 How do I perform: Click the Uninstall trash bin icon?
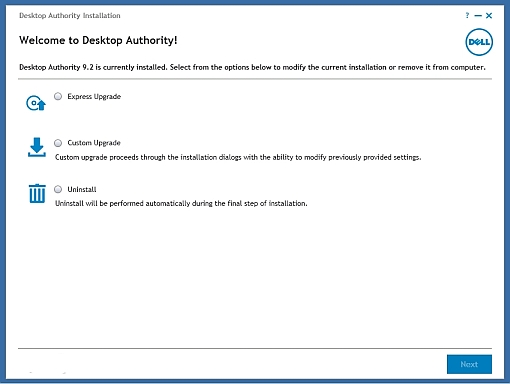(x=37, y=193)
